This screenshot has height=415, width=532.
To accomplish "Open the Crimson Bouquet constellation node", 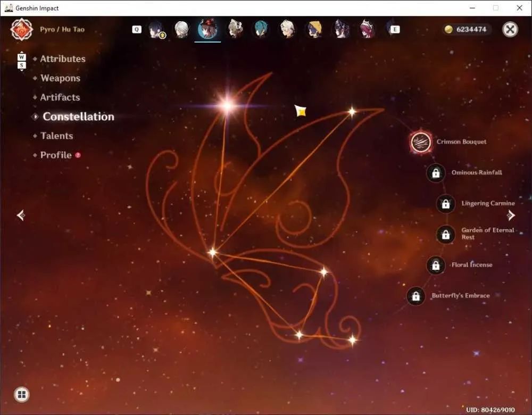I will (421, 142).
